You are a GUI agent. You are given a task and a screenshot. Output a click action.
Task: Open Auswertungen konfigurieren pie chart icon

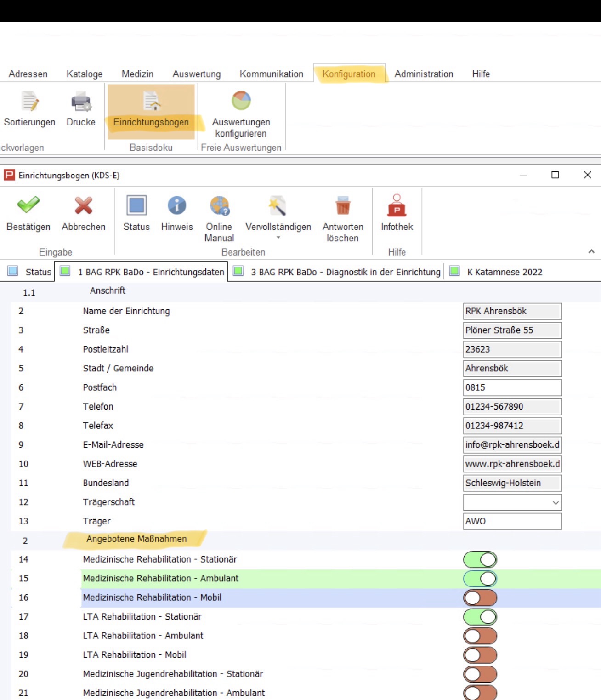[x=241, y=101]
